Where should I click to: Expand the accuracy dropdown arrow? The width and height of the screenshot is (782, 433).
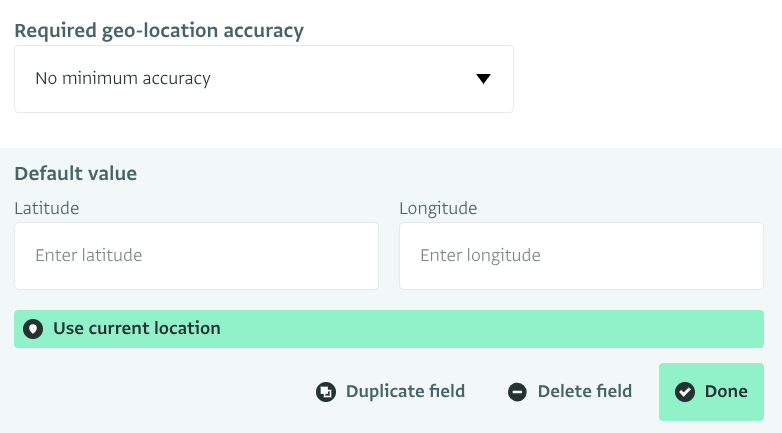[483, 79]
